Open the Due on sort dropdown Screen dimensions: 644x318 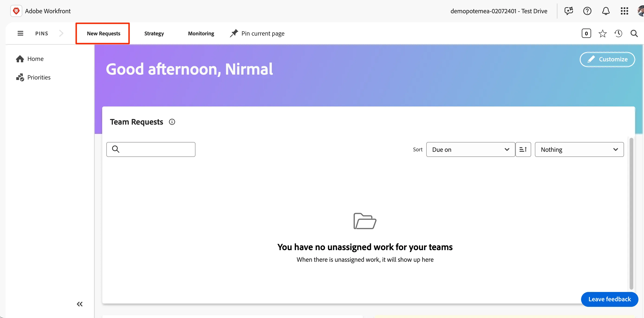click(471, 149)
